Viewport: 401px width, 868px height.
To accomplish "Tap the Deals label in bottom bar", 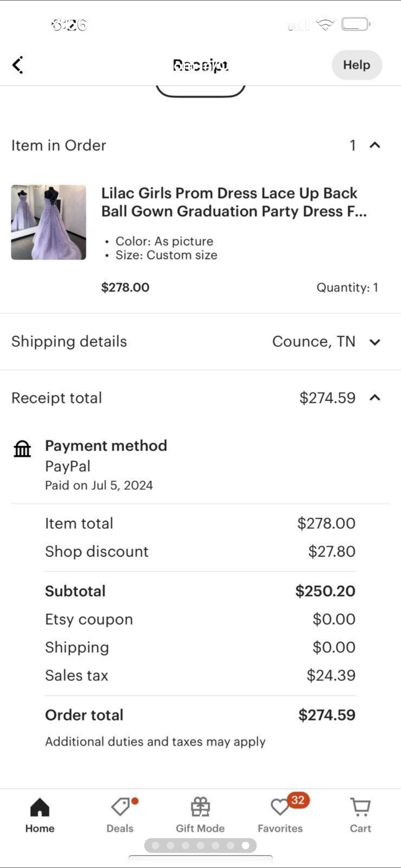I will (120, 828).
